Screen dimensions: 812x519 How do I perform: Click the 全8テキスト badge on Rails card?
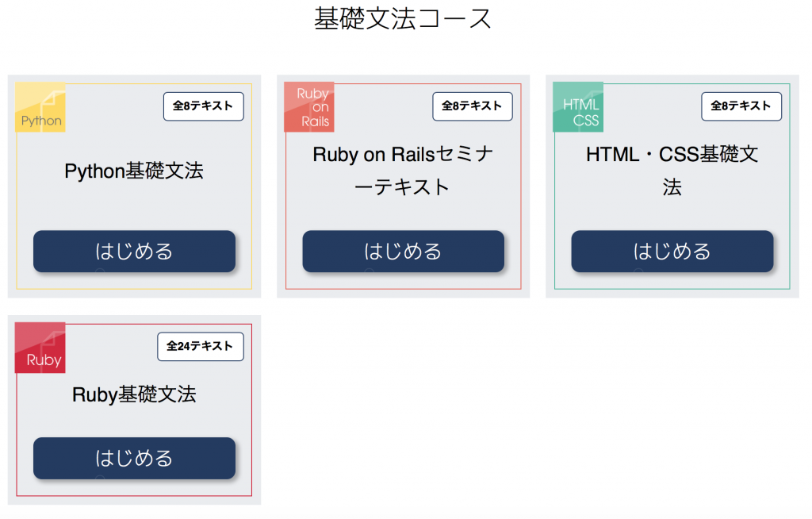click(473, 106)
